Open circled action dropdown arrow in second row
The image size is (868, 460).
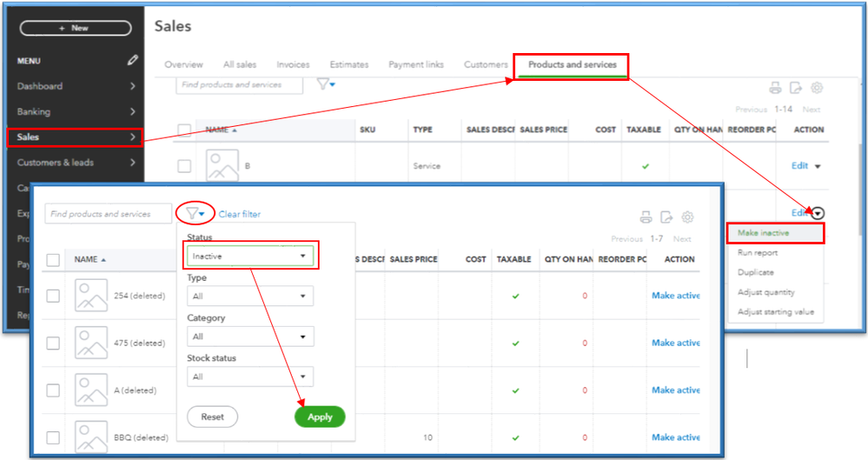tap(818, 213)
